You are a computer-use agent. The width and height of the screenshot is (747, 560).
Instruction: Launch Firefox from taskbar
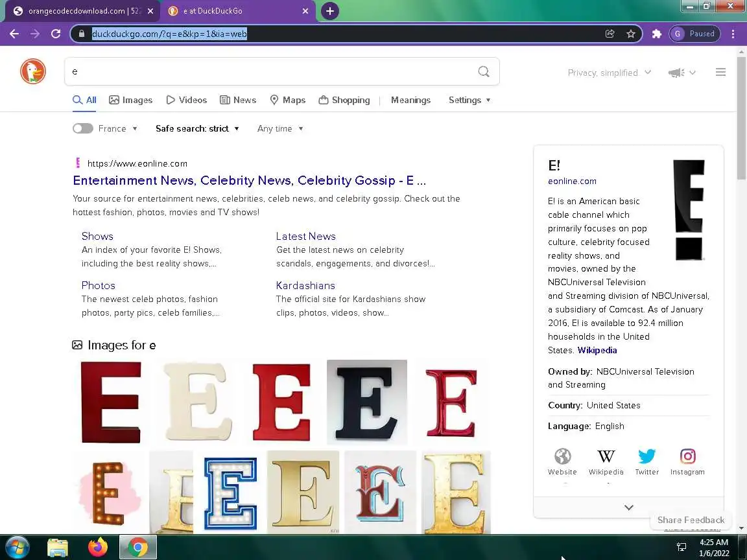[x=98, y=548]
